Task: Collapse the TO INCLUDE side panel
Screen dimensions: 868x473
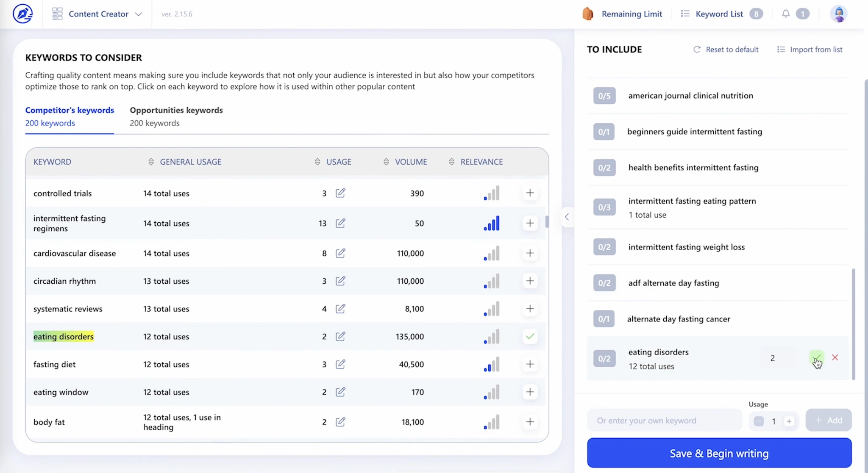Action: [x=567, y=217]
